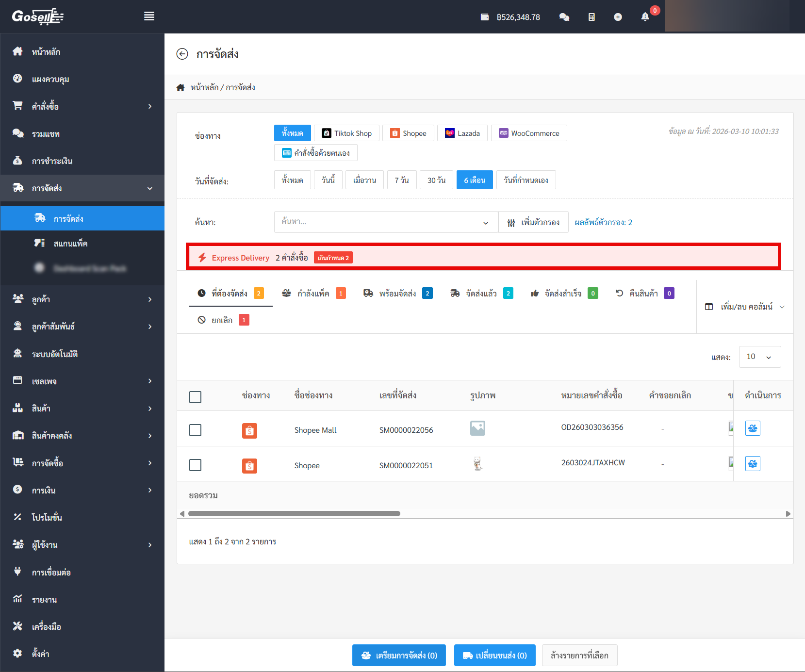Open notifications bell icon
Image resolution: width=805 pixels, height=672 pixels.
coord(645,17)
